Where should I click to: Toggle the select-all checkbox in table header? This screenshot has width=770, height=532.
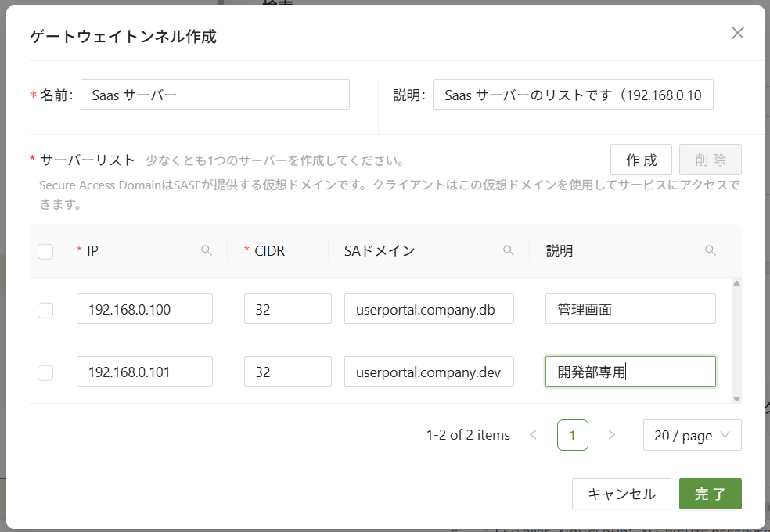(x=45, y=251)
